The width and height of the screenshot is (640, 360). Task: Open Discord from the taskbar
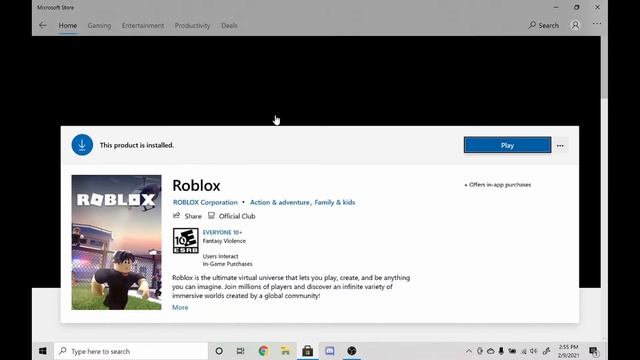[x=329, y=351]
